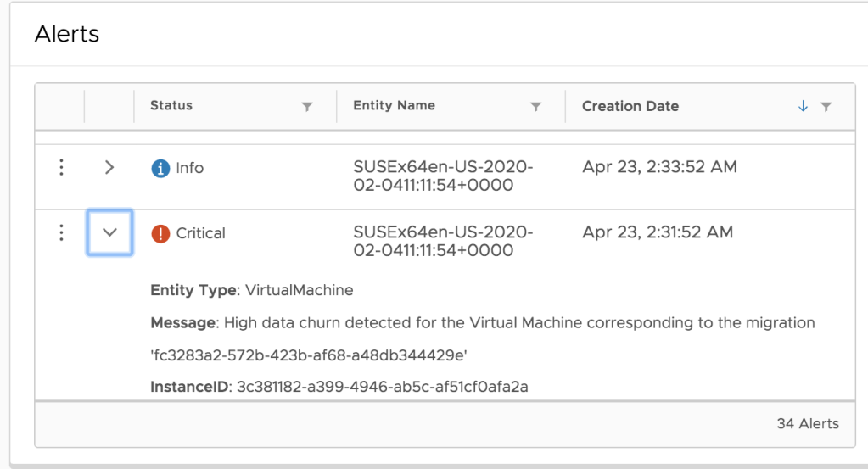This screenshot has height=469, width=868.
Task: Collapse the Critical alert row details
Action: point(109,232)
